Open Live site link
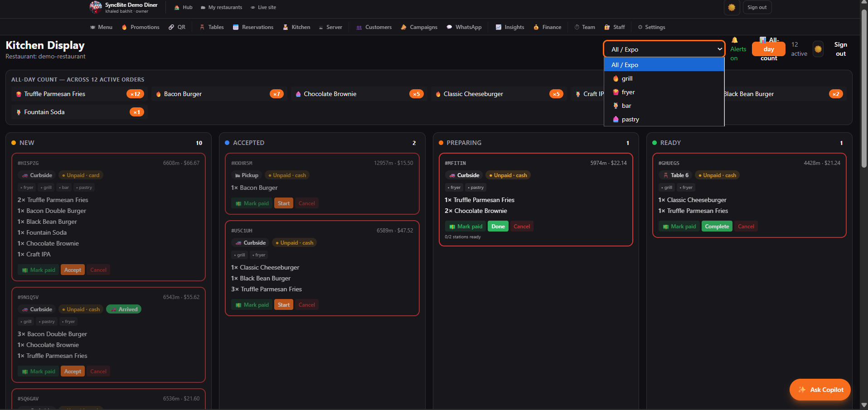 (263, 7)
